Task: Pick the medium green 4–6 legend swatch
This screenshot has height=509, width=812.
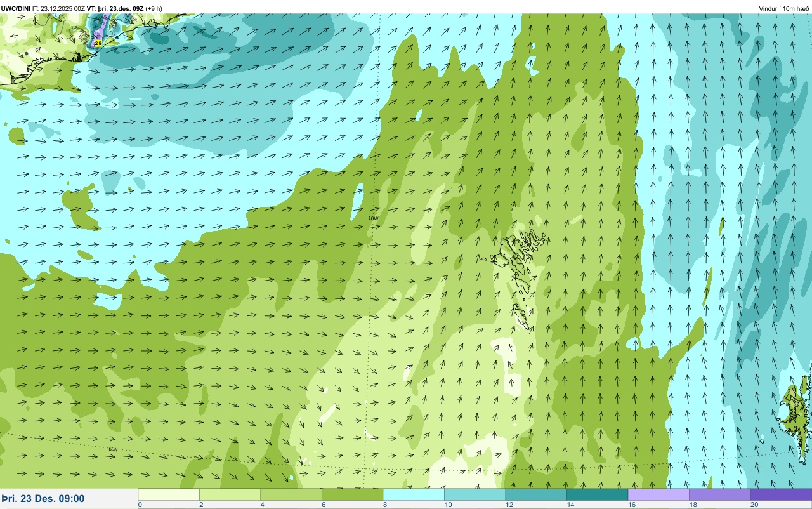Action: coord(291,494)
